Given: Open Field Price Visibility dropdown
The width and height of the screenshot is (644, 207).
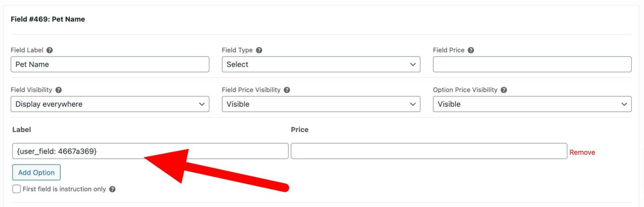Looking at the screenshot, I should click(x=321, y=104).
